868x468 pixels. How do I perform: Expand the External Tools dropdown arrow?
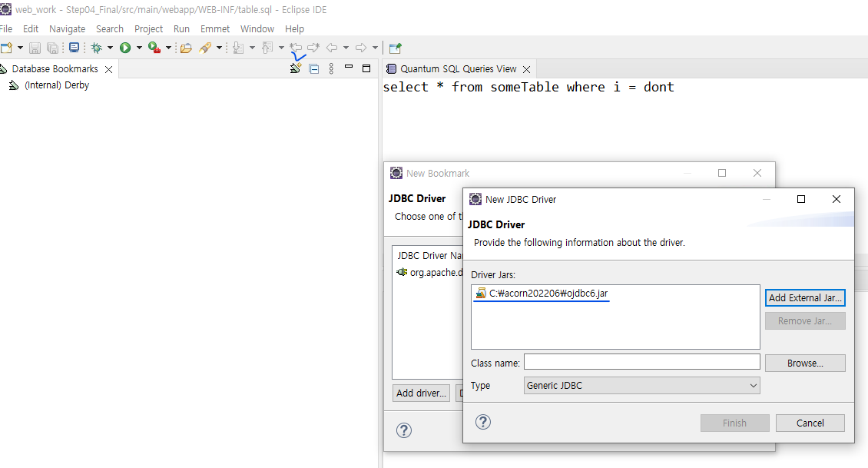click(x=168, y=48)
